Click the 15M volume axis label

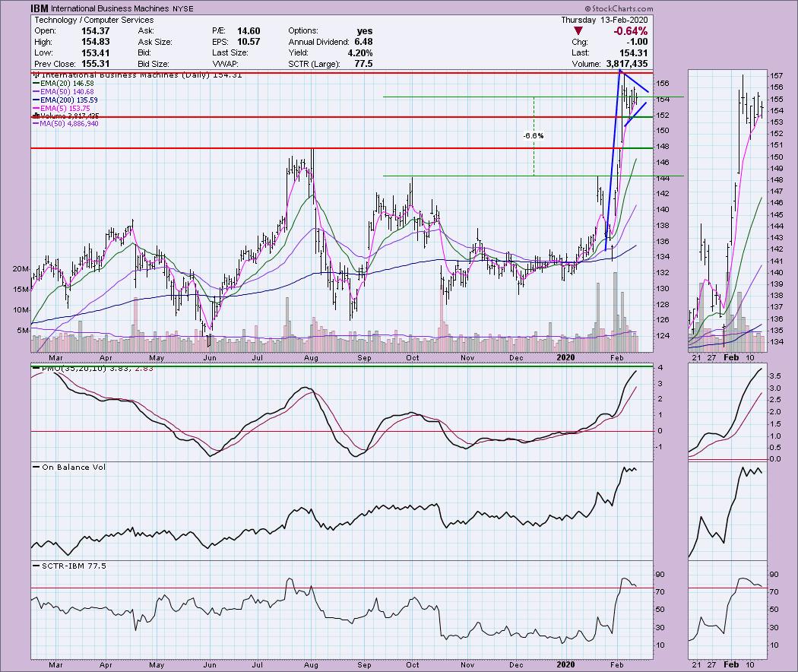point(21,289)
